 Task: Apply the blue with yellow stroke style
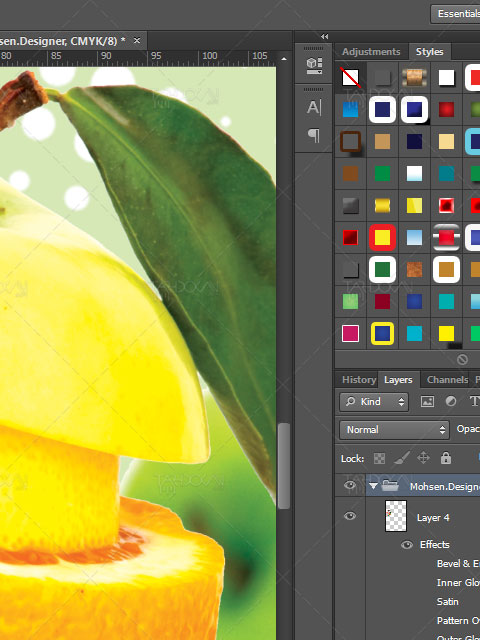tap(382, 333)
